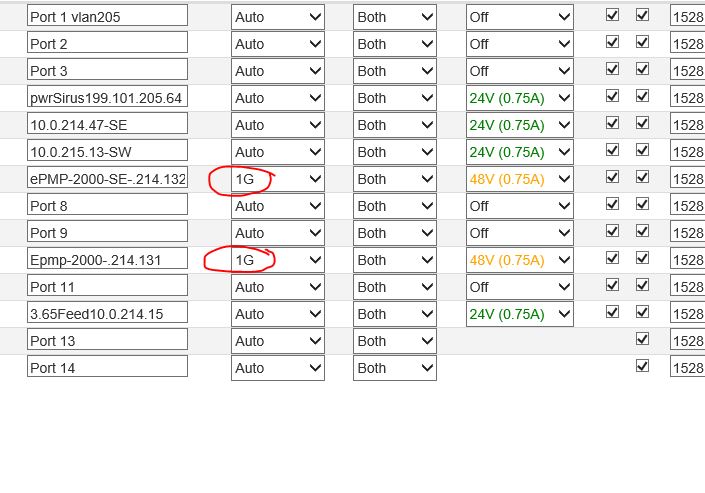Image resolution: width=705 pixels, height=493 pixels.
Task: Click the Port 9 name field
Action: click(107, 233)
